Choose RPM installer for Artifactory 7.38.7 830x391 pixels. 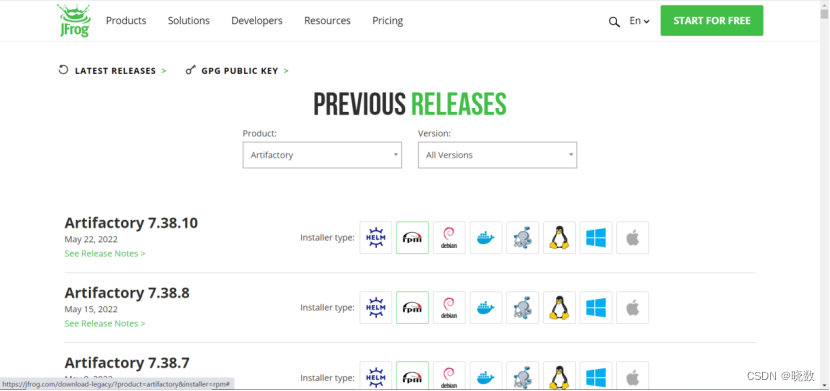pyautogui.click(x=412, y=376)
